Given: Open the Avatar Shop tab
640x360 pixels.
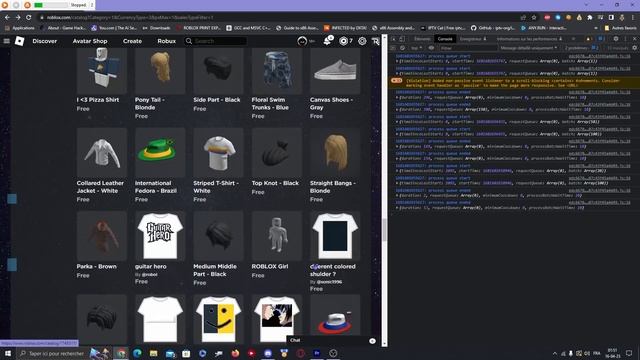Looking at the screenshot, I should [90, 41].
